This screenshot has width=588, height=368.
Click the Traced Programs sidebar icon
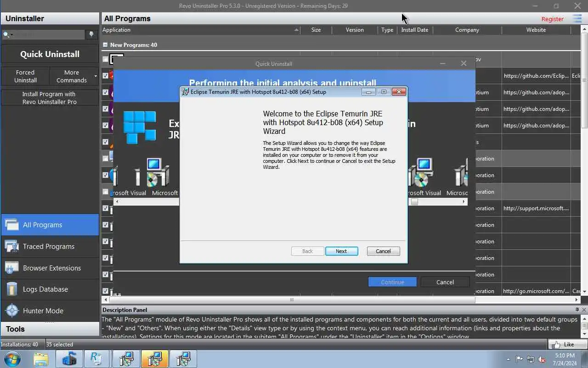click(x=11, y=247)
